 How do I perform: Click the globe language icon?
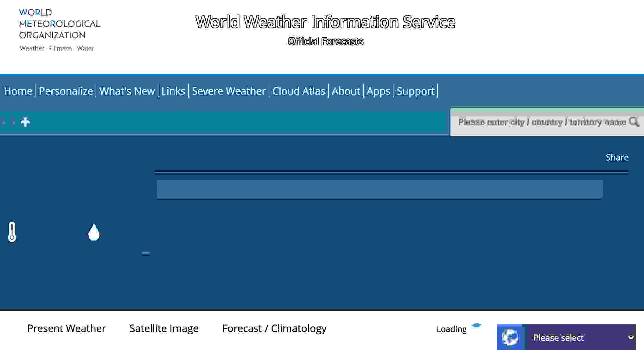pyautogui.click(x=510, y=337)
